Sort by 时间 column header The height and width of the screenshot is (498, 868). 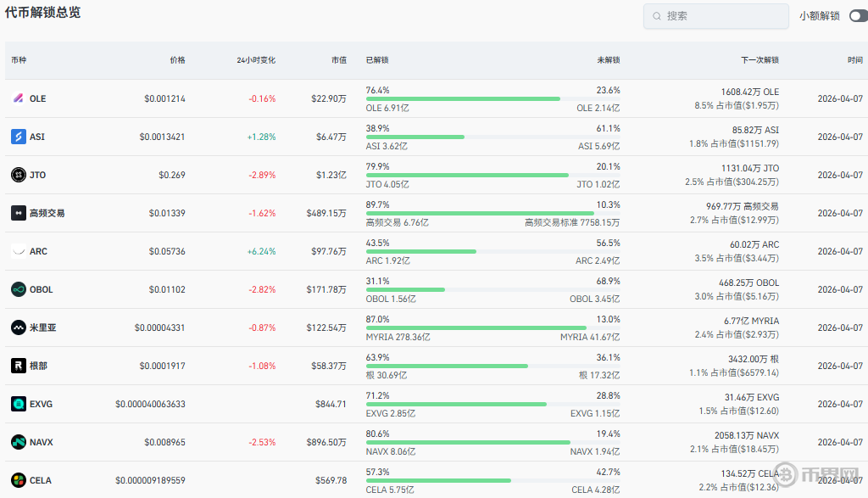pos(855,60)
